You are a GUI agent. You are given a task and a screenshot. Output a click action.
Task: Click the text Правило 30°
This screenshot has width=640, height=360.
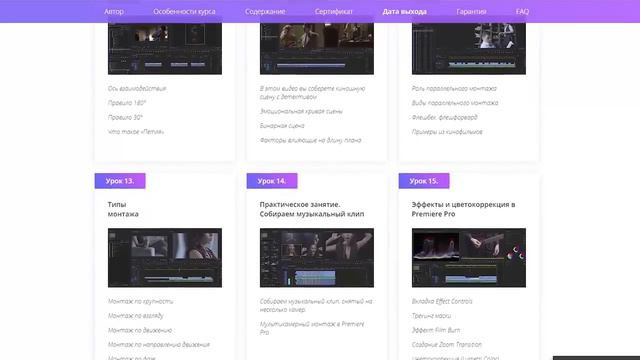125,117
